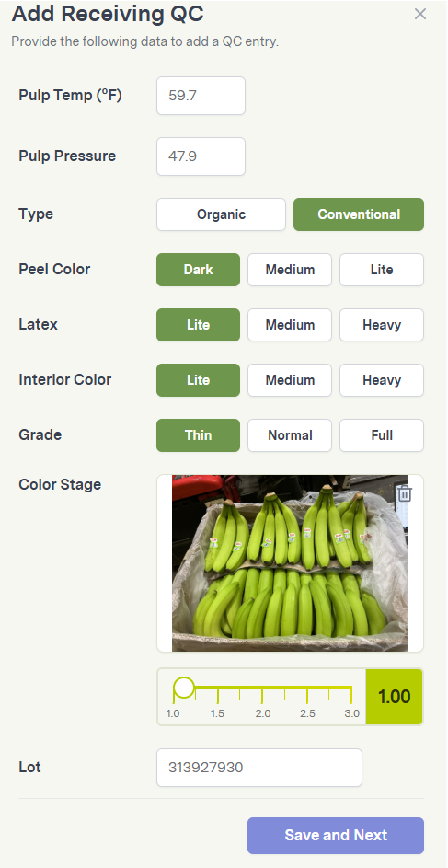448x868 pixels.
Task: Select Organic type
Action: click(x=221, y=214)
